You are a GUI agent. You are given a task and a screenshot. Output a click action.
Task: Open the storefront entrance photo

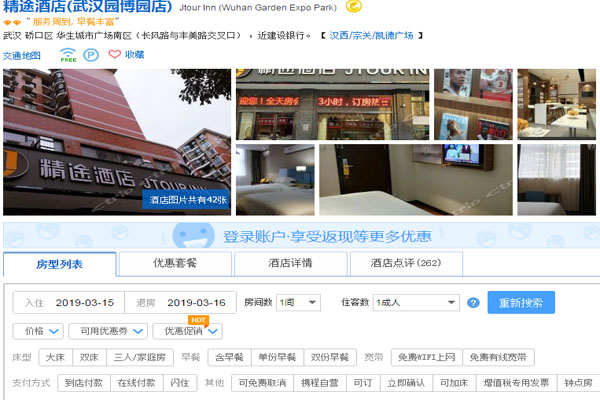pos(333,104)
